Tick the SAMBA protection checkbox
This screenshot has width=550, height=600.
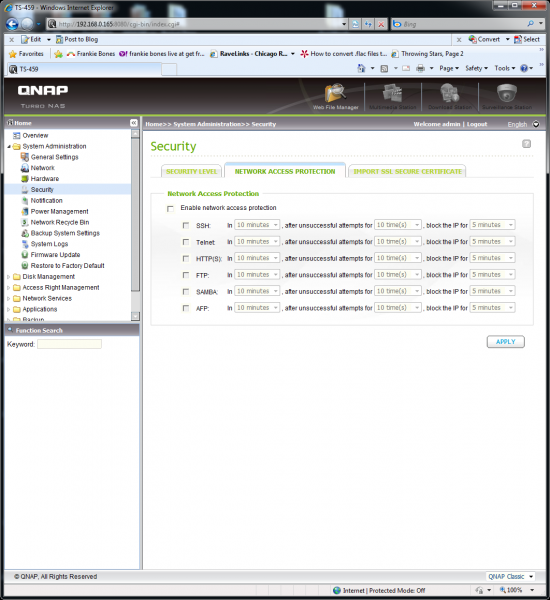click(186, 292)
